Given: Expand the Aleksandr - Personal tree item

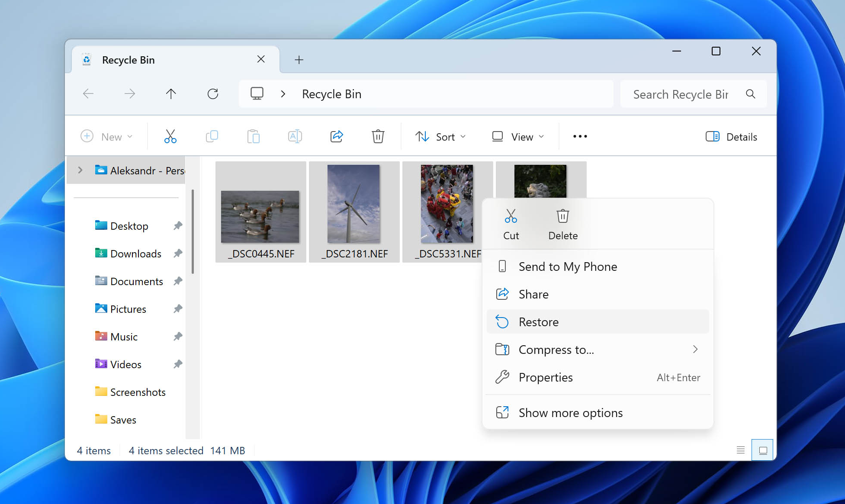Looking at the screenshot, I should (x=80, y=170).
